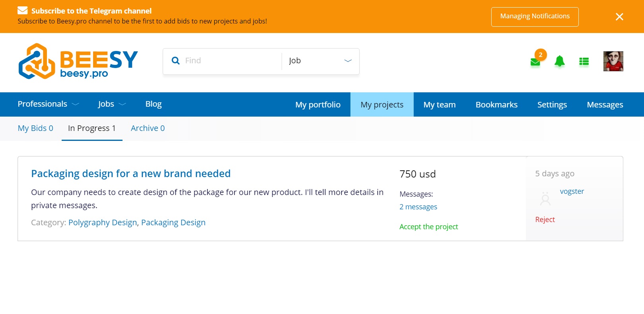Click the Managing Notifications button
644x314 pixels.
[535, 17]
